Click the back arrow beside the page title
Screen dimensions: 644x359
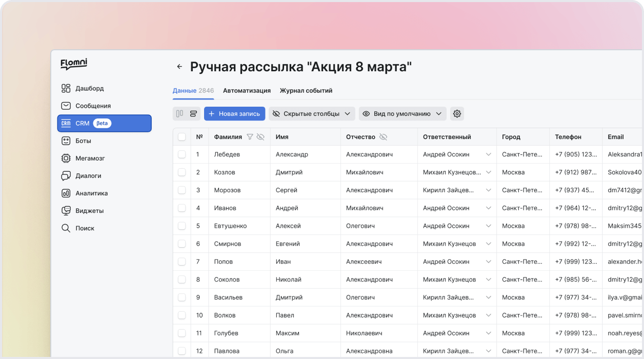pos(179,67)
